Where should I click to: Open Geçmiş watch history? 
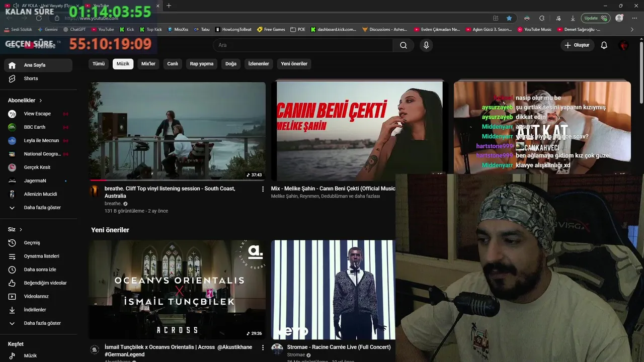38,243
